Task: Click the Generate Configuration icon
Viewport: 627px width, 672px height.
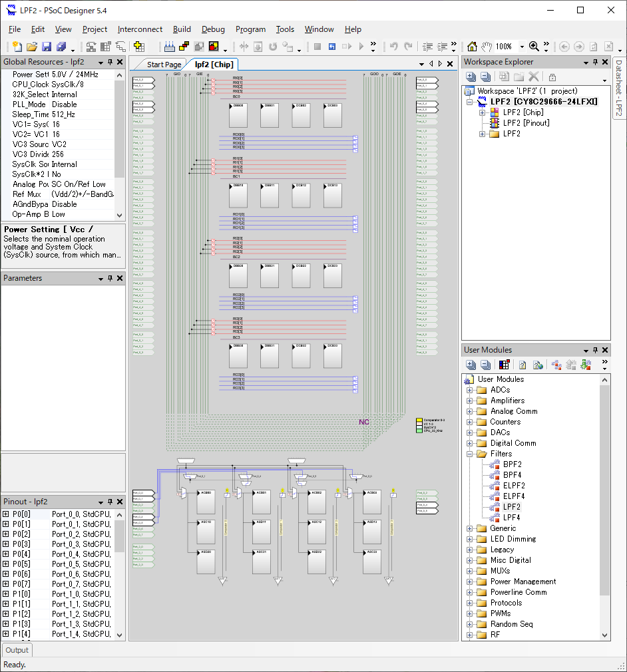Action: 170,47
